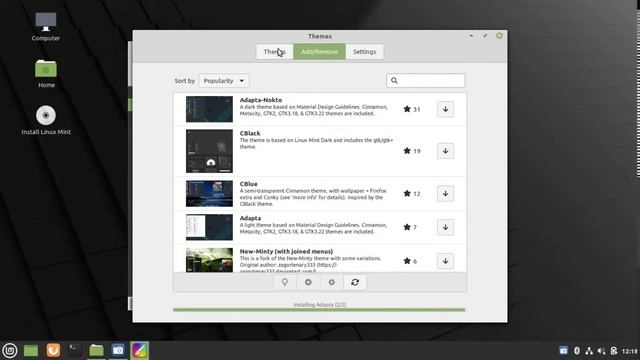Click the CBlack preview thumbnail
This screenshot has height=360, width=640.
pyautogui.click(x=209, y=151)
